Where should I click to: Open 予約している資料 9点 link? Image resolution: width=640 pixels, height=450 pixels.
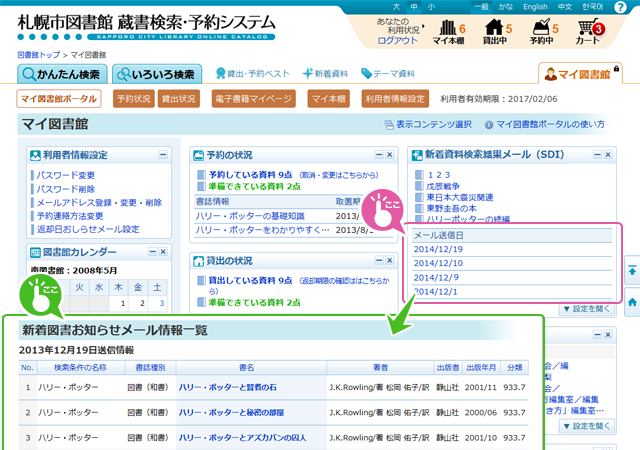tap(250, 175)
